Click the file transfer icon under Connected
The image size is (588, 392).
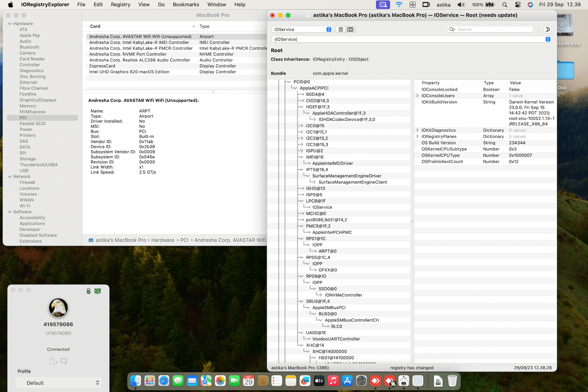pyautogui.click(x=54, y=361)
